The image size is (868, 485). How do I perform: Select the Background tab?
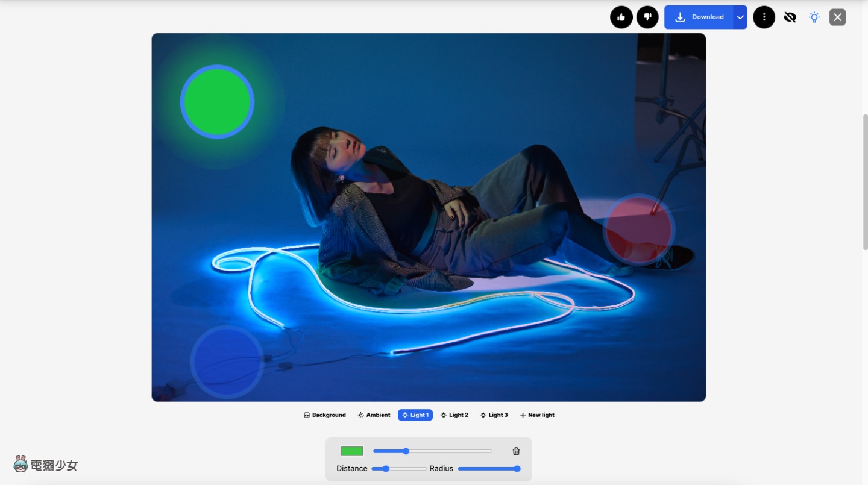point(324,415)
